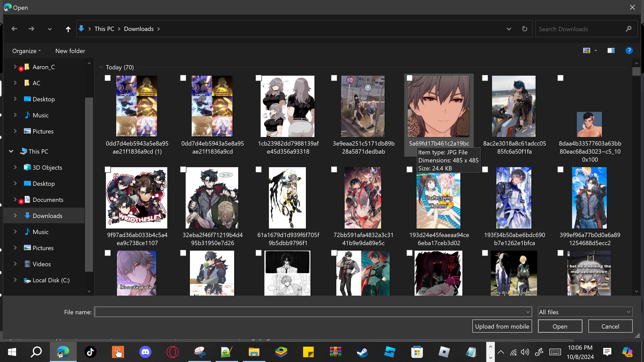Screen dimensions: 644x362
Task: Collapse the Today (70) group
Action: (101, 67)
